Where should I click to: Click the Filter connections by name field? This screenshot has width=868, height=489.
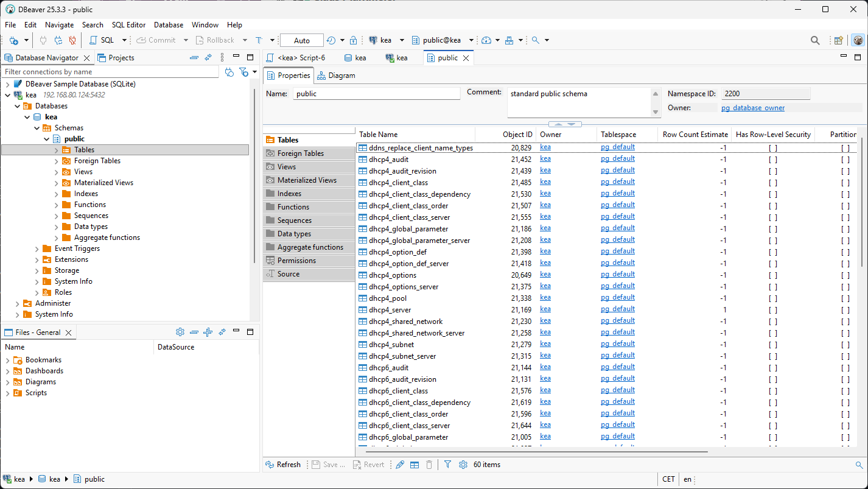[110, 72]
